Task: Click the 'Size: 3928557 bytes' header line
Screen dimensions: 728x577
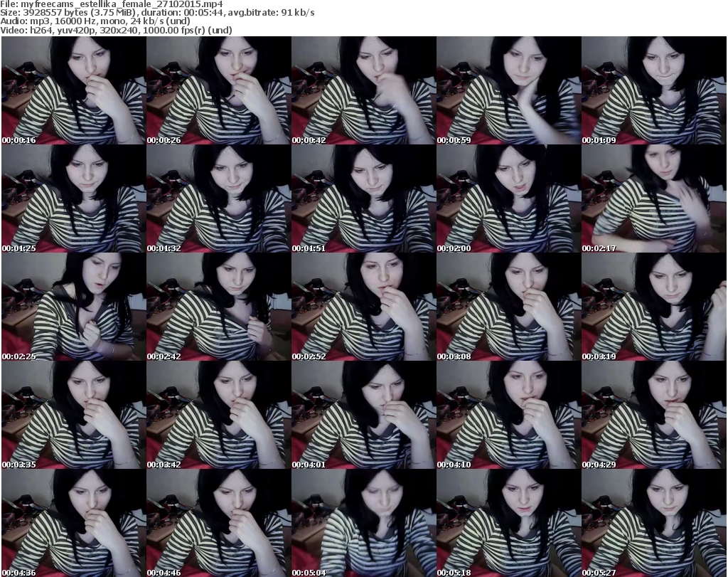Action: tap(157, 13)
